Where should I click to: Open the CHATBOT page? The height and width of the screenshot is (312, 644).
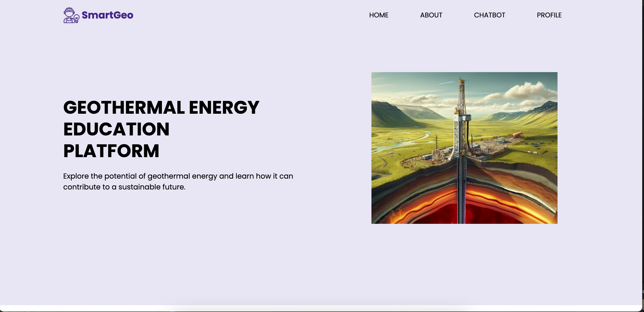pyautogui.click(x=489, y=15)
